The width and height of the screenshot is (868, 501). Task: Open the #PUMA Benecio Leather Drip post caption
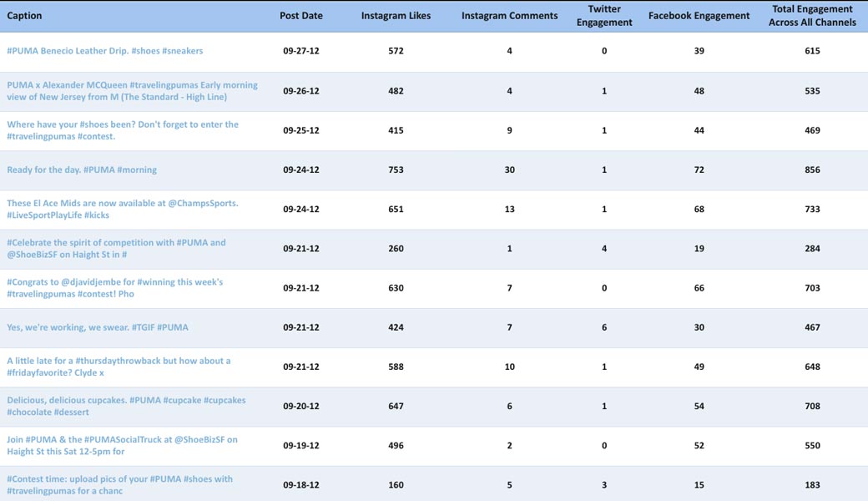(104, 50)
